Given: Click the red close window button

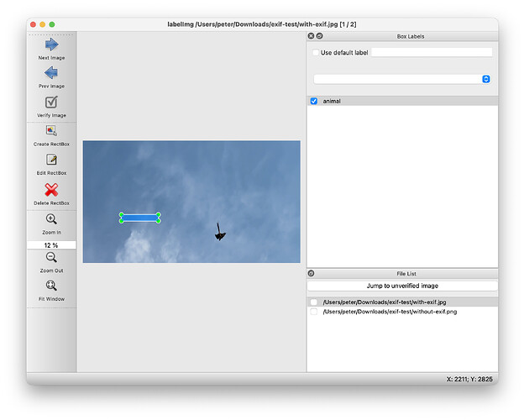Looking at the screenshot, I should click(33, 24).
